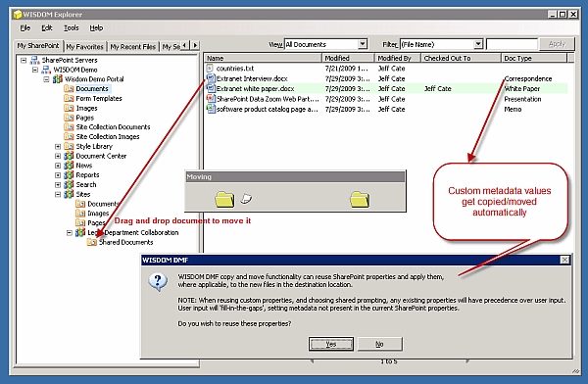Sort by the Checked Out To column header

pos(462,58)
